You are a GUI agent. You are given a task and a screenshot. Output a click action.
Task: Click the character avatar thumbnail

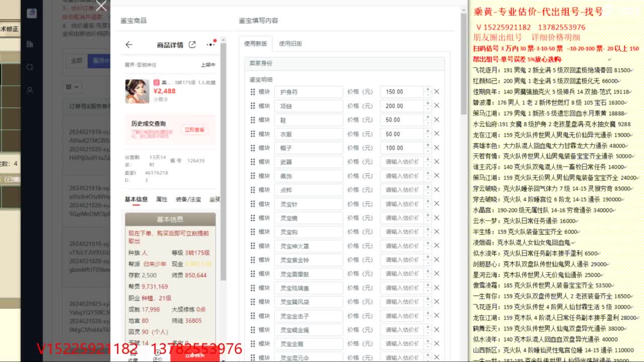coord(137,91)
